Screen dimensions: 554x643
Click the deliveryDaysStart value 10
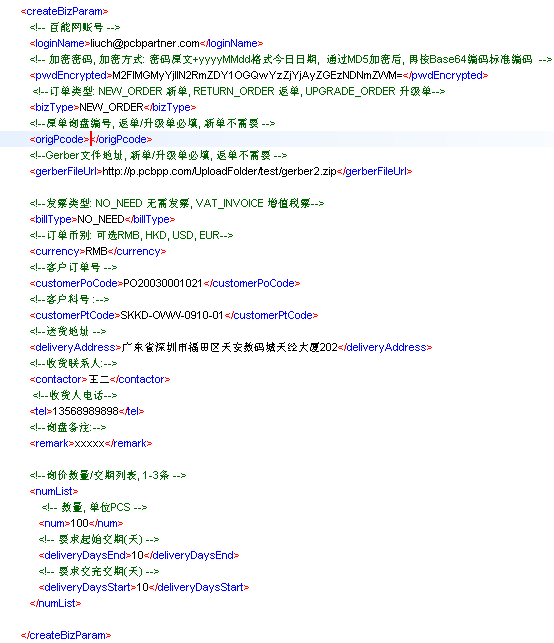[142, 587]
